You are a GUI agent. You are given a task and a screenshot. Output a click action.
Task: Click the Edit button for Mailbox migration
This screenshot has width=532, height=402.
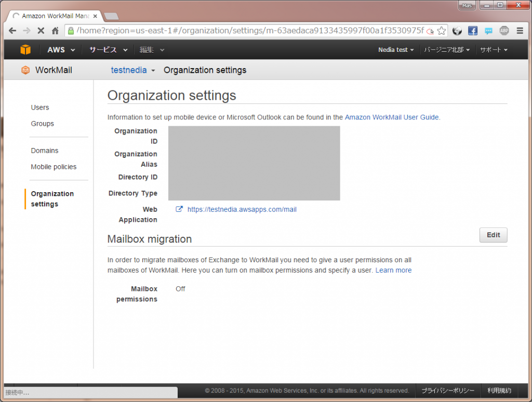[494, 235]
